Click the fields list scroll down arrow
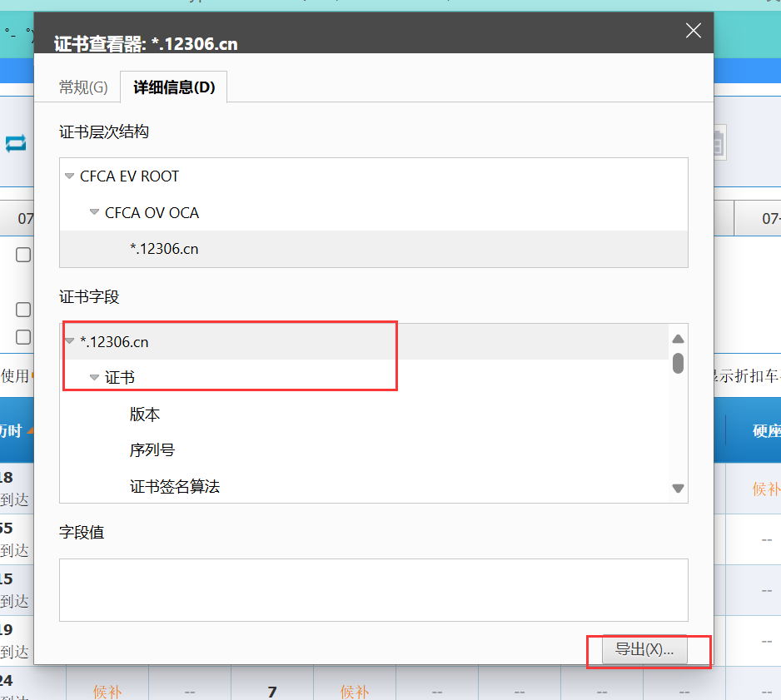The width and height of the screenshot is (781, 700). [678, 489]
